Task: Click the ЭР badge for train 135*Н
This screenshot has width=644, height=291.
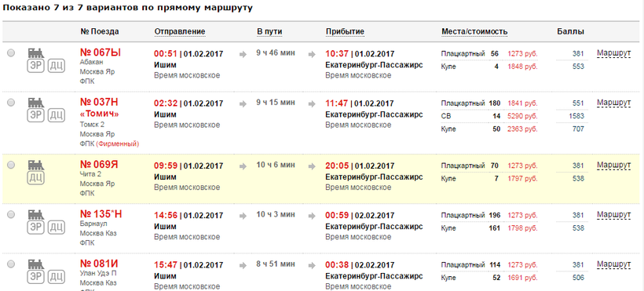Action: click(35, 227)
